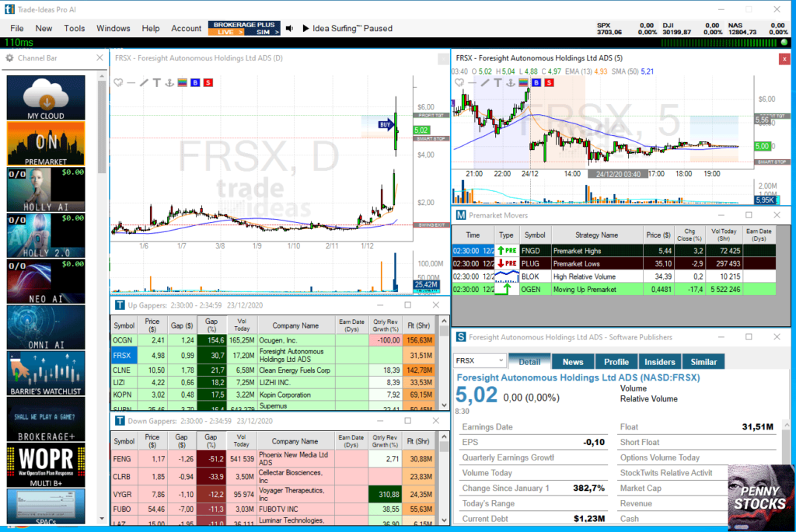Open rainbow color icon in 5-minute chart
Screen dimensions: 796x532
[x=523, y=82]
